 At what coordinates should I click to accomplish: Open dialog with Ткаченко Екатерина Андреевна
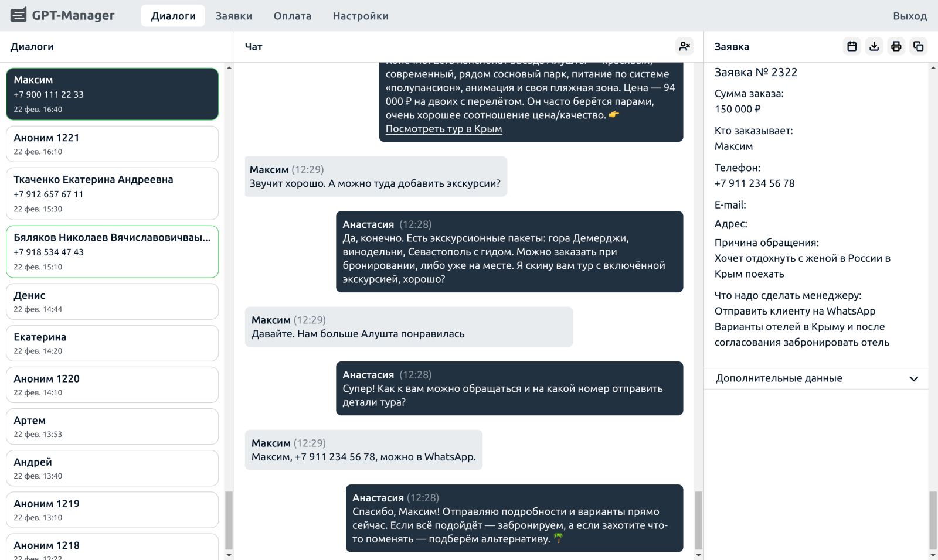point(112,193)
